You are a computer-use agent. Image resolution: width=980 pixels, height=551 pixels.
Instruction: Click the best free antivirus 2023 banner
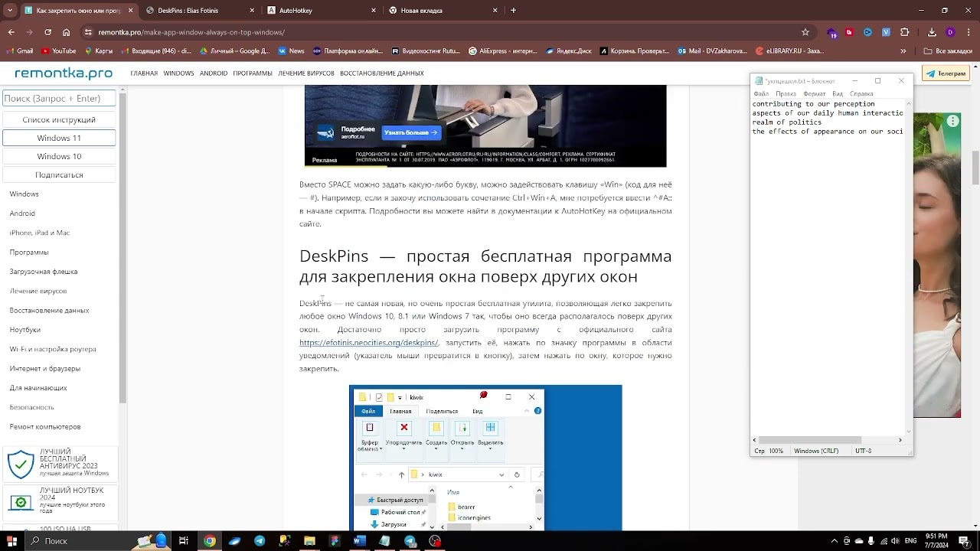pos(60,465)
